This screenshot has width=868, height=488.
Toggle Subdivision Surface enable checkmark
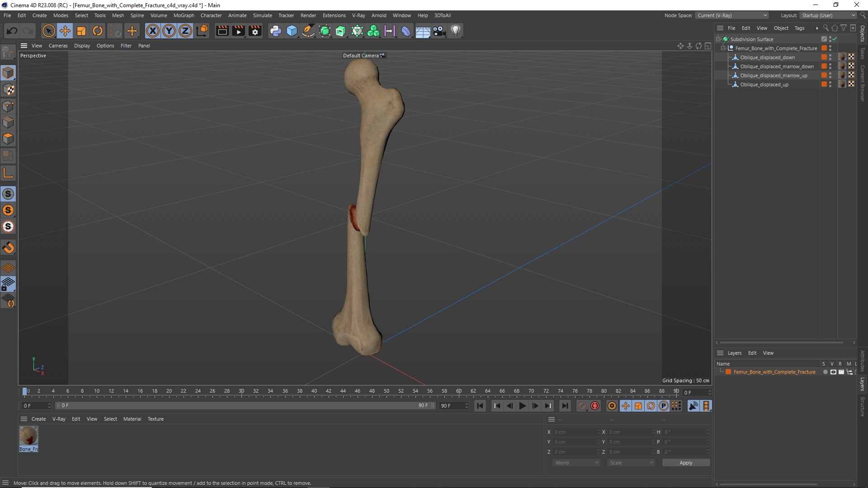[x=835, y=39]
